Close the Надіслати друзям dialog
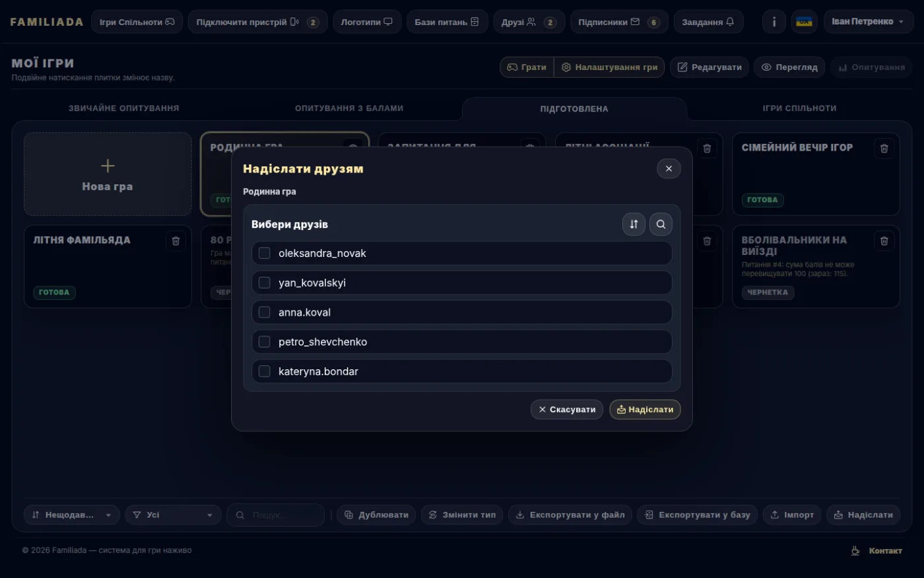Viewport: 924px width, 578px height. coord(669,168)
